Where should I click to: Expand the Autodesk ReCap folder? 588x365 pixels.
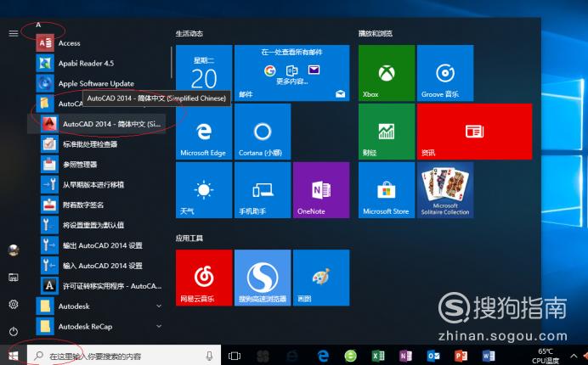pos(99,327)
